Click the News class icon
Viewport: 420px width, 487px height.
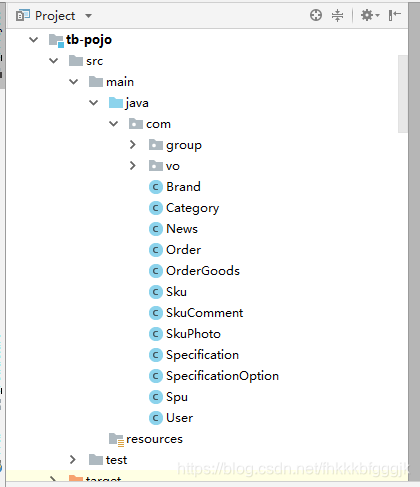(x=156, y=229)
